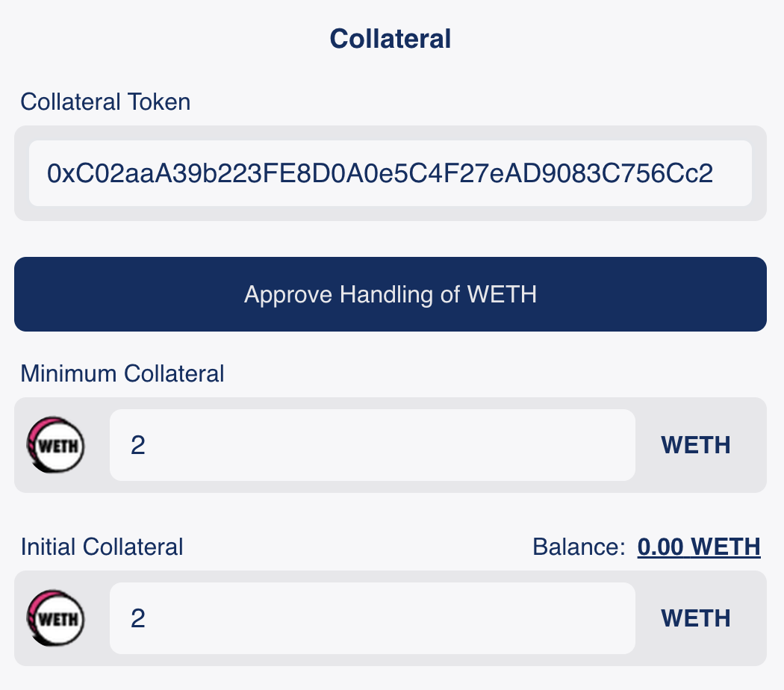Viewport: 784px width, 690px height.
Task: Click the Collateral section heading
Action: click(391, 39)
